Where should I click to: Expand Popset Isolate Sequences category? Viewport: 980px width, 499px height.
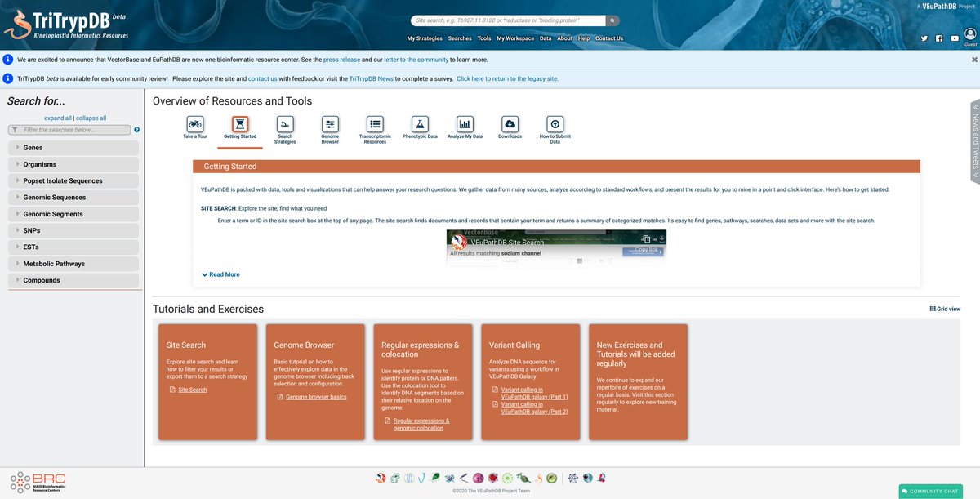(x=73, y=180)
